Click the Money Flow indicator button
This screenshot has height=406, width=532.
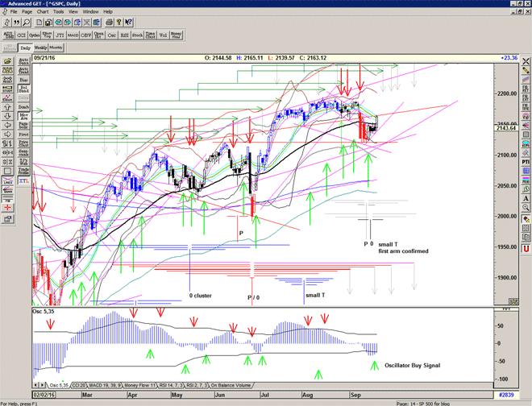click(177, 35)
